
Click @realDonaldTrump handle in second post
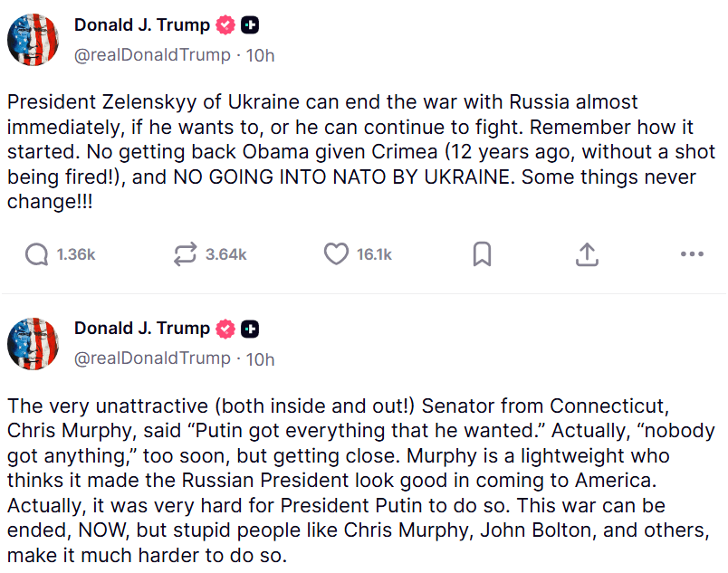tap(151, 358)
